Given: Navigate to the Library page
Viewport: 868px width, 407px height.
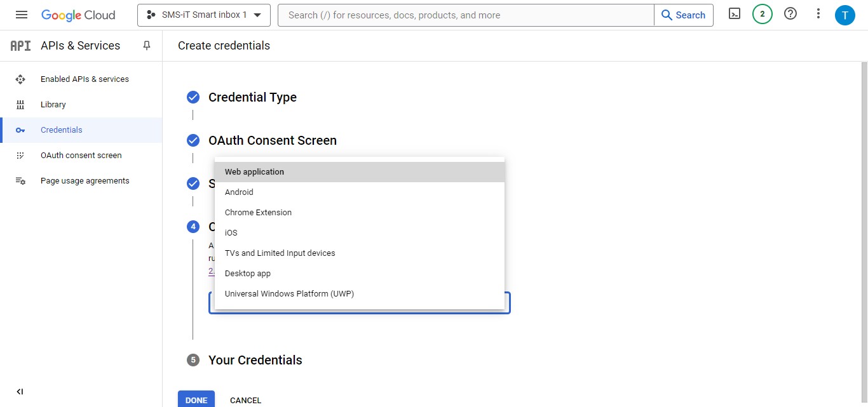Looking at the screenshot, I should [53, 104].
